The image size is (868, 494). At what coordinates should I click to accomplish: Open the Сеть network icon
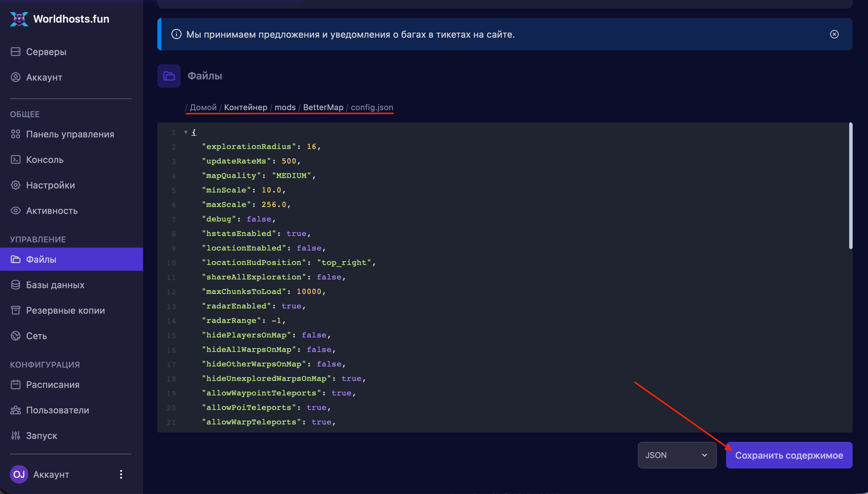tap(16, 335)
